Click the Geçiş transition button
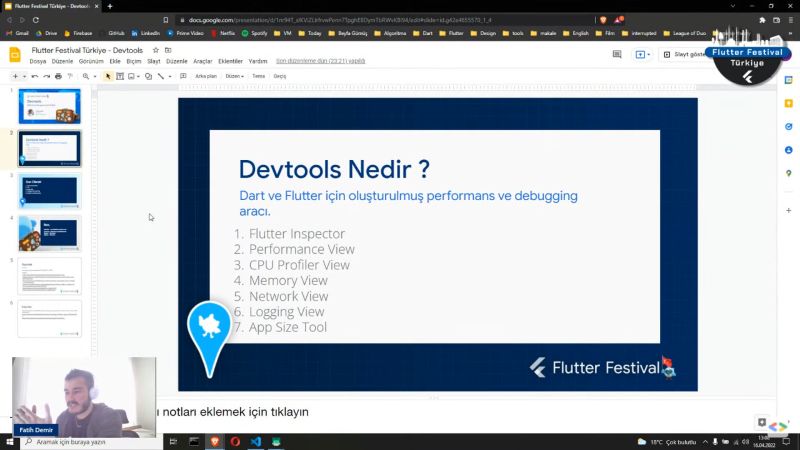Screen dimensions: 800x450 pos(280,76)
